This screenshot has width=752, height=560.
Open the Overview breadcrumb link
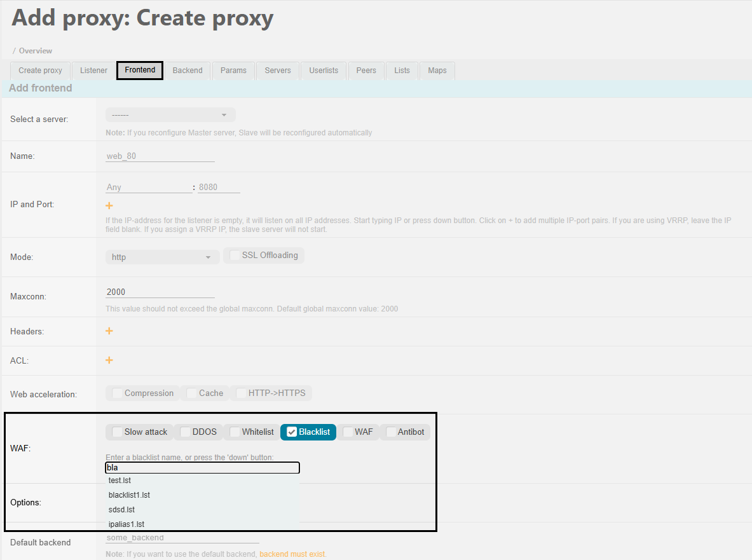click(x=35, y=50)
